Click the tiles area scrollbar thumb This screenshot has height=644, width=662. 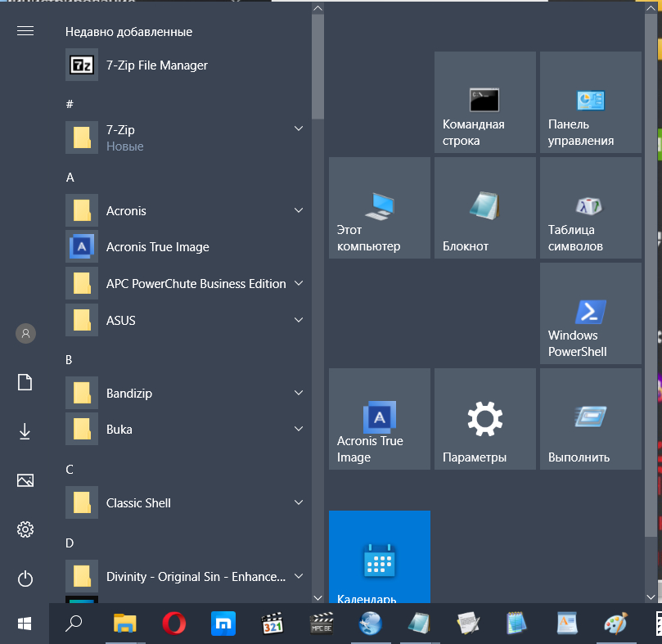pos(651,275)
